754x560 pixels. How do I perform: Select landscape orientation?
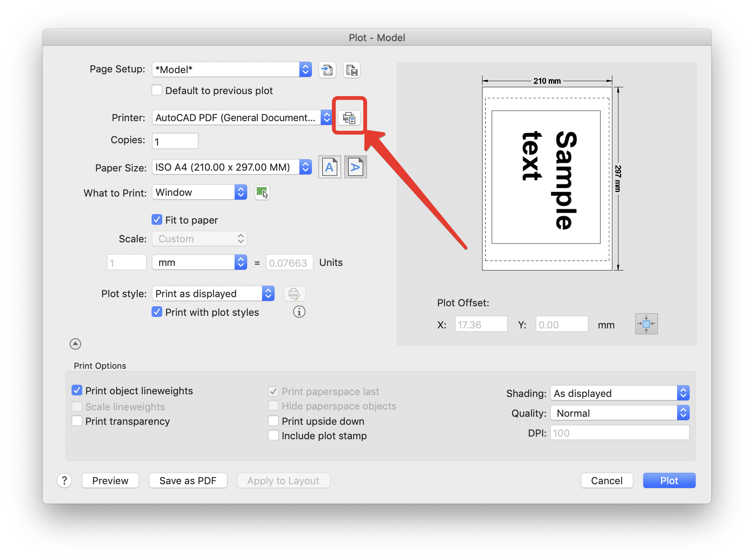click(x=355, y=166)
